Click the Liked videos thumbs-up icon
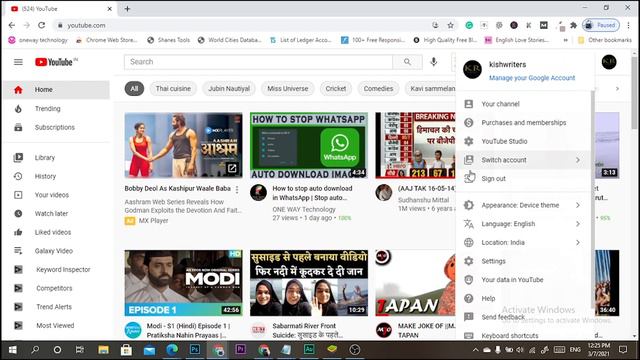This screenshot has height=360, width=640. click(18, 232)
